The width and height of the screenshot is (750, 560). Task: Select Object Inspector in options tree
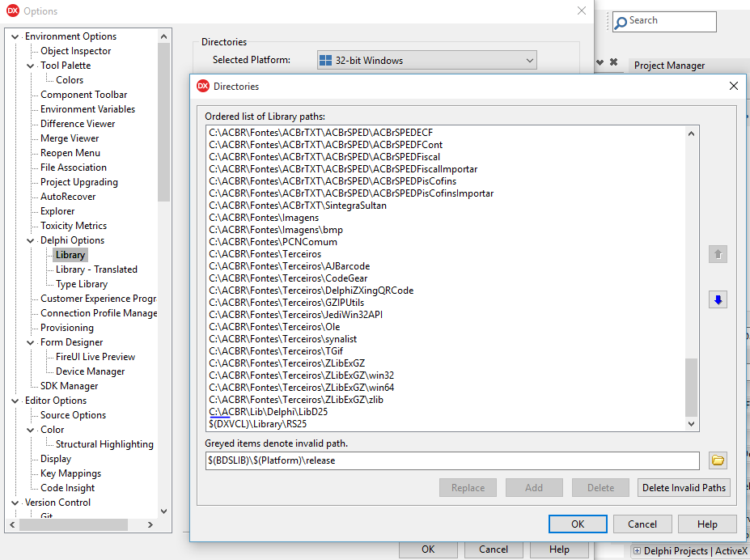click(75, 51)
